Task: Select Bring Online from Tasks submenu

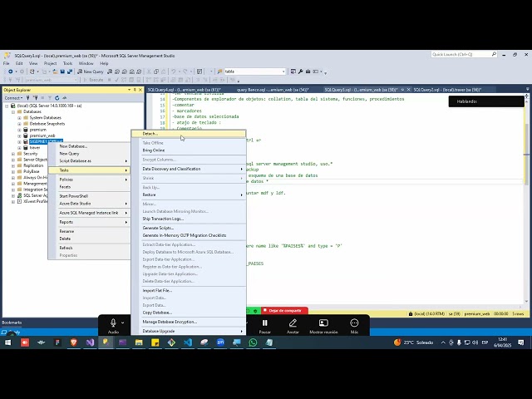Action: click(x=189, y=150)
